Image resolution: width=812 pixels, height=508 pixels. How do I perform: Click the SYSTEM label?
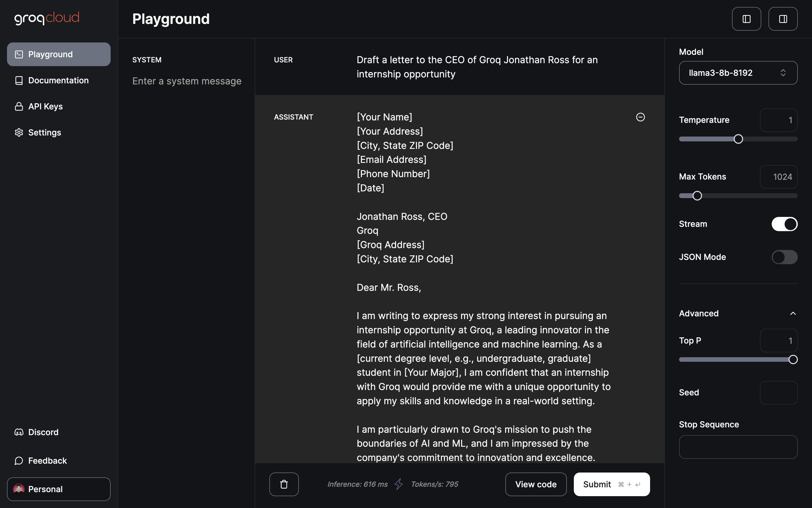click(x=147, y=60)
